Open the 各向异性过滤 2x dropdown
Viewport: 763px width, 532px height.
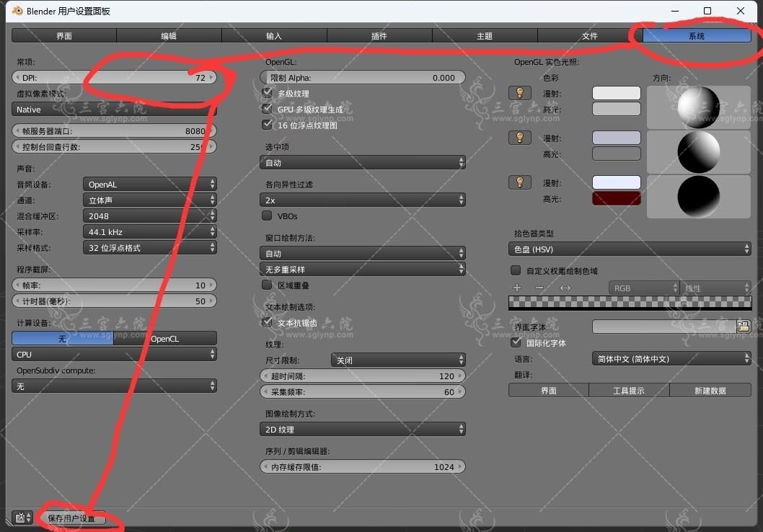363,200
